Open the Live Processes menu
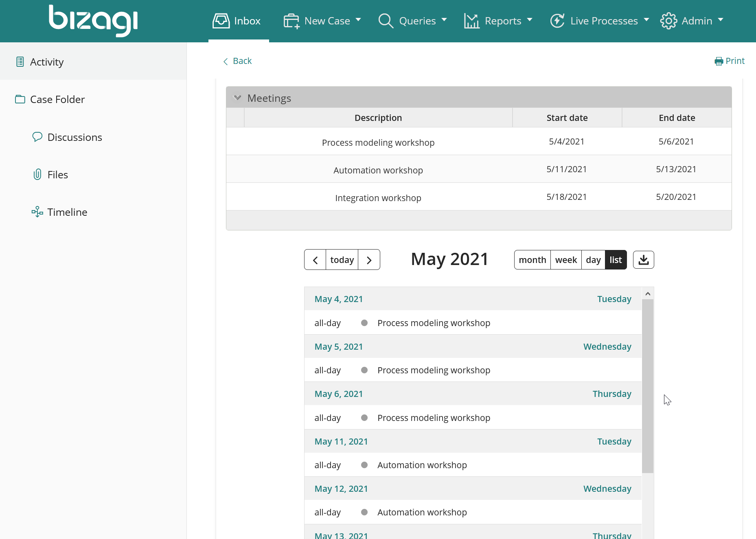Screen dimensions: 756x539 coord(600,21)
